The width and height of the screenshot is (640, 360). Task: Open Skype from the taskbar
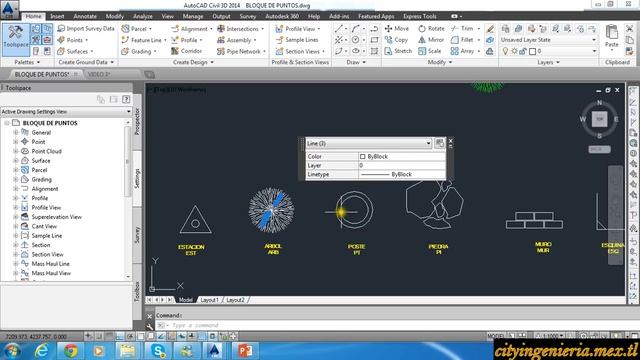158,351
